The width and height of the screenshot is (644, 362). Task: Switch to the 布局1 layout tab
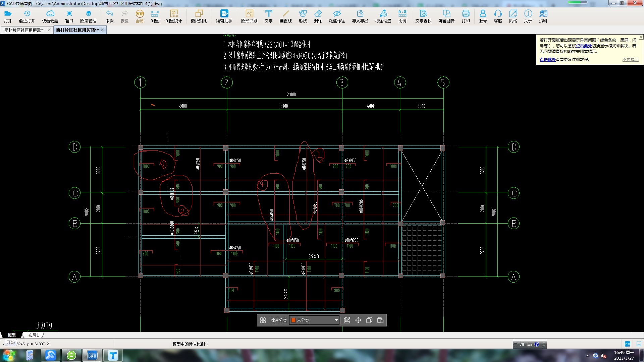34,335
